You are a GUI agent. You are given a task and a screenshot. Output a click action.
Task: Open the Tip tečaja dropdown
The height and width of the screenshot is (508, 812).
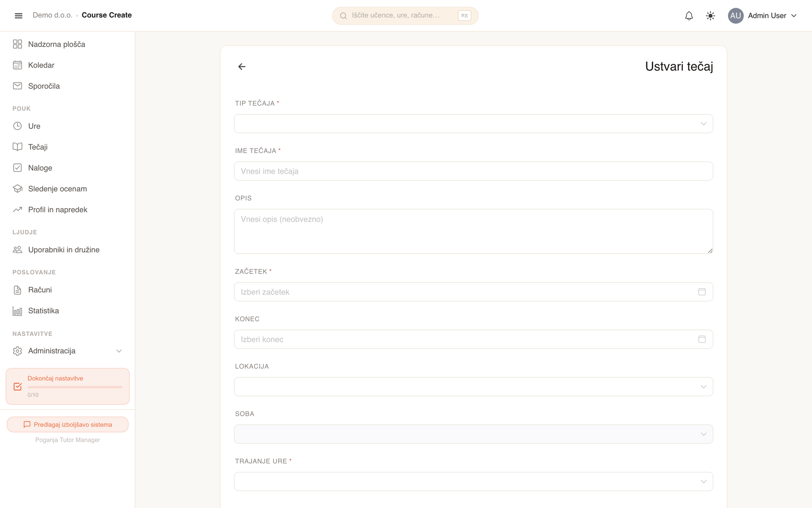473,124
